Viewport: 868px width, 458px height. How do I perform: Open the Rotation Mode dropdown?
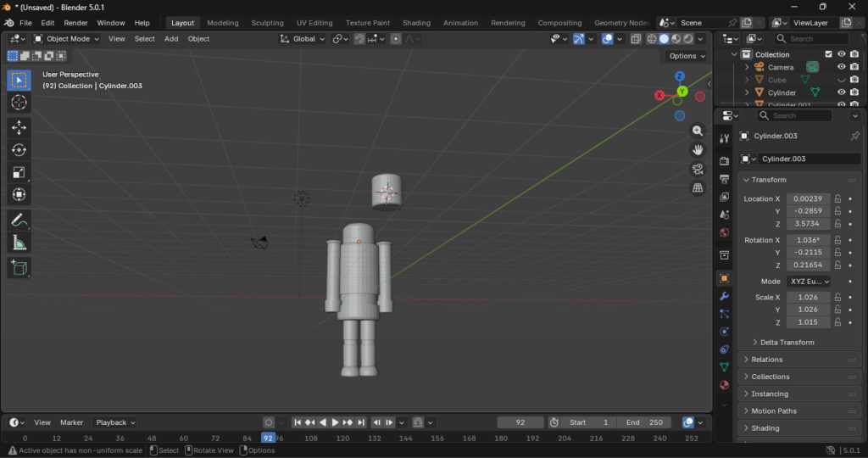pyautogui.click(x=808, y=282)
